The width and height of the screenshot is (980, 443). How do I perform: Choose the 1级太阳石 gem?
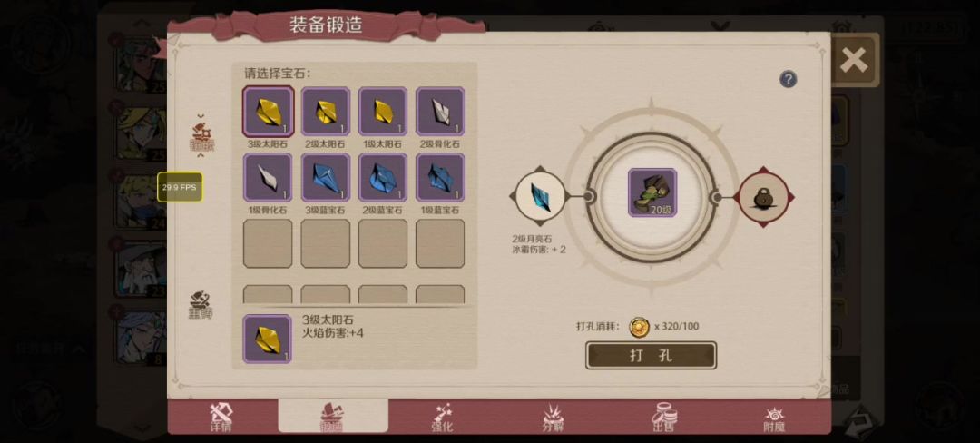click(383, 112)
